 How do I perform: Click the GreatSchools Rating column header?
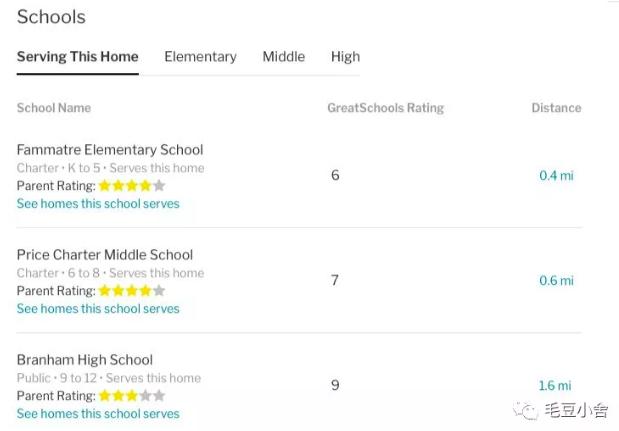[385, 108]
